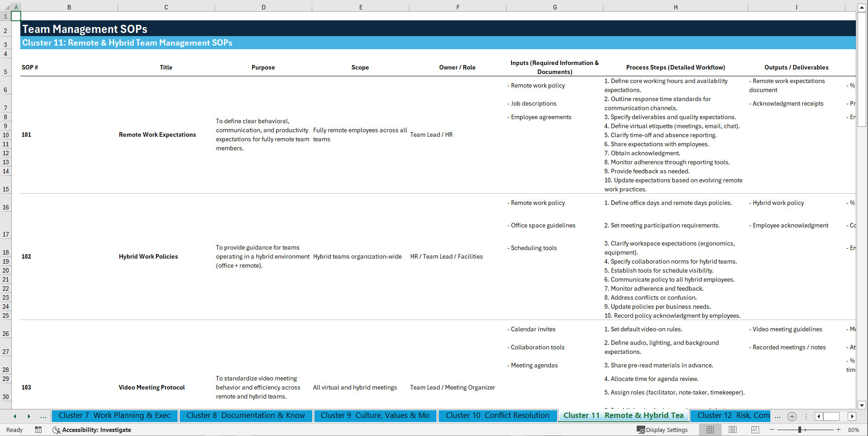Click the macro recording icon beside Ready
868x436 pixels.
(x=38, y=430)
